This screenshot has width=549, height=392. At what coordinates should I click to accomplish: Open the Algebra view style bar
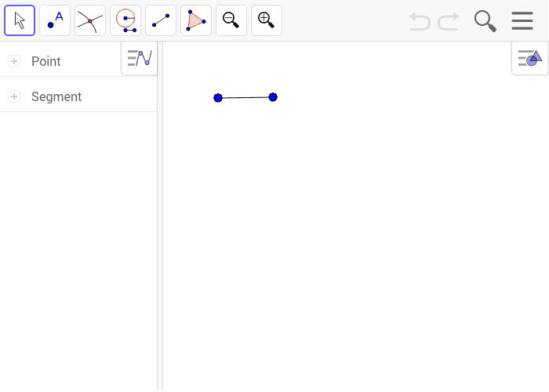140,58
